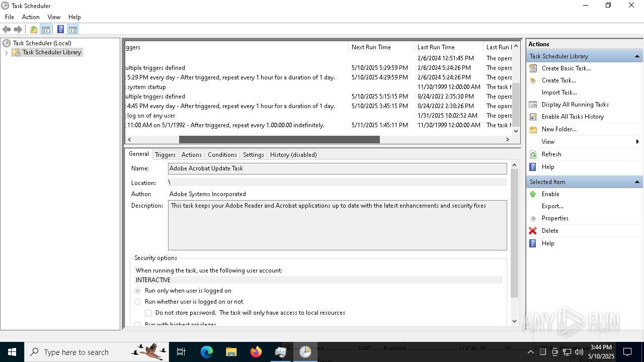The image size is (644, 362).
Task: Expand the View submenu arrow
Action: click(637, 142)
